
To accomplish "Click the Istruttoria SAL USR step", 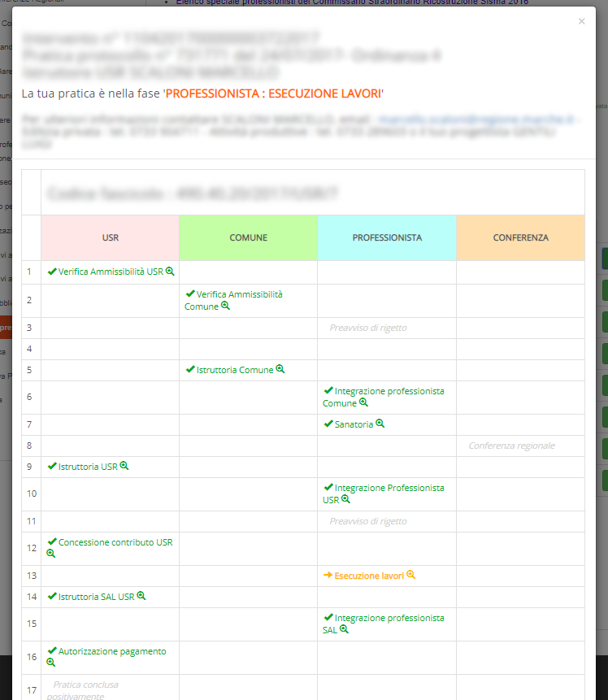I will (x=97, y=597).
